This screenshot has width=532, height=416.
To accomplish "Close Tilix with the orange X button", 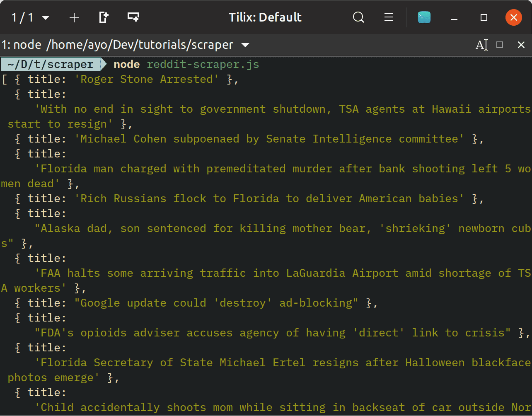I will tap(513, 17).
